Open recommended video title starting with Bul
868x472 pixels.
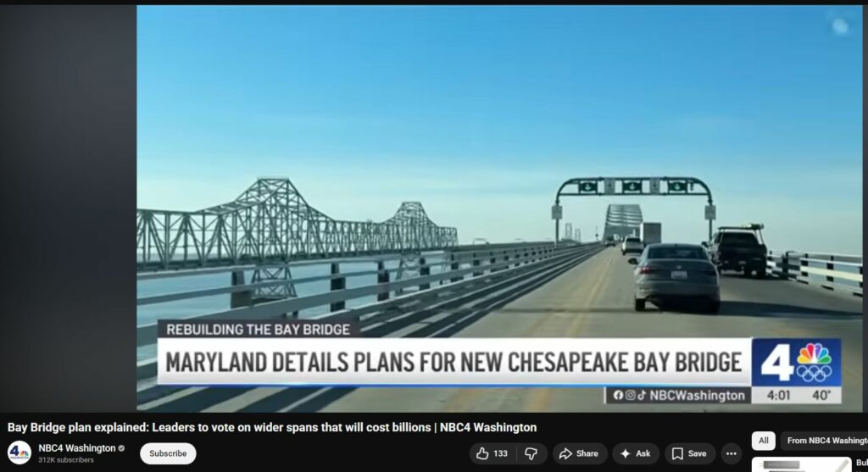[x=861, y=463]
